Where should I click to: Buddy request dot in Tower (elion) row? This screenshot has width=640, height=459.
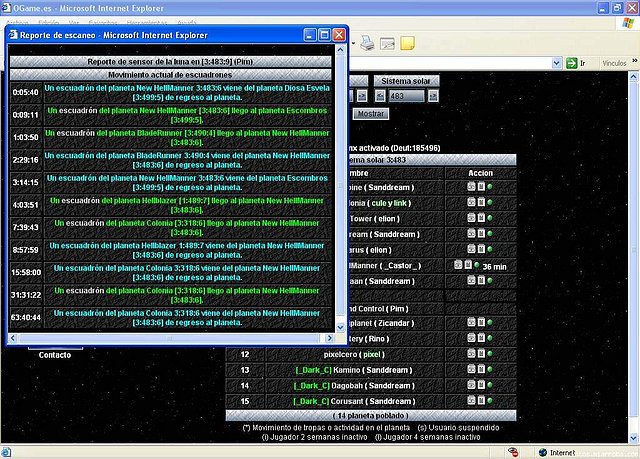click(x=490, y=218)
